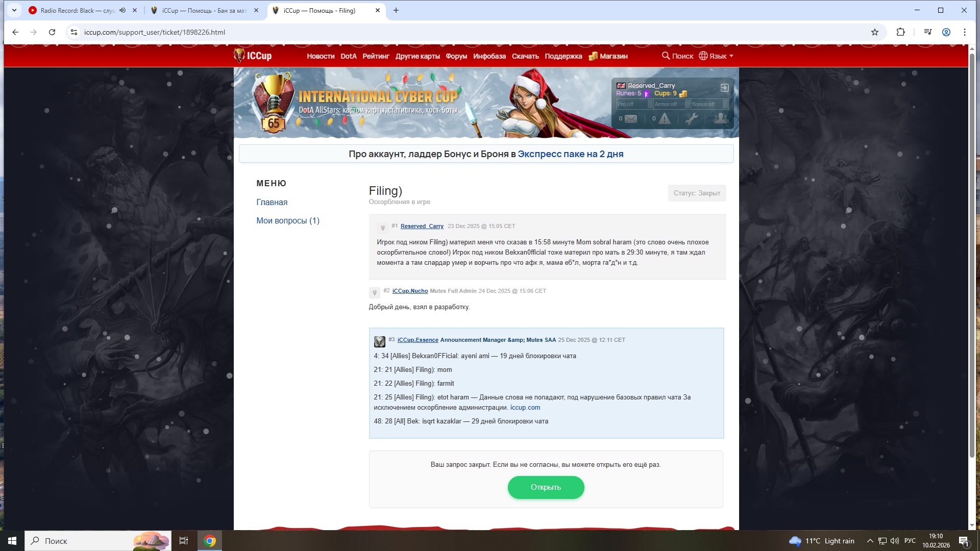Screen dimensions: 980x551
Task: Click the green Открыть button
Action: click(x=546, y=487)
